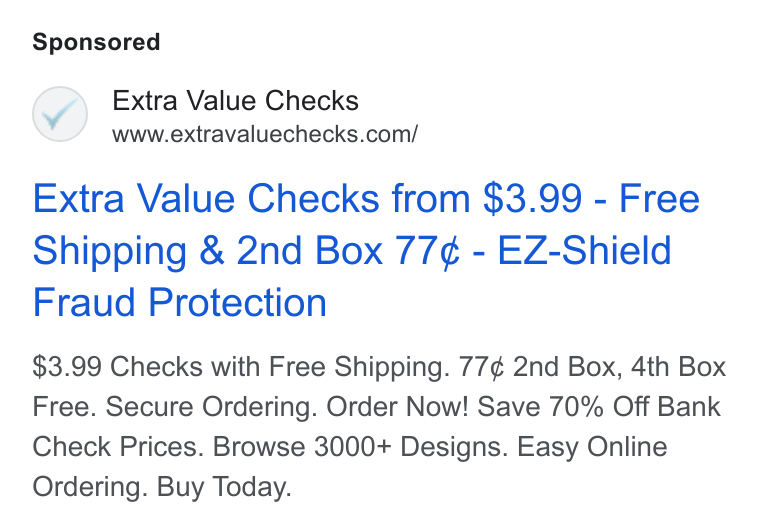Select the Extra Value Checks site name
This screenshot has width=760, height=530.
(x=236, y=101)
